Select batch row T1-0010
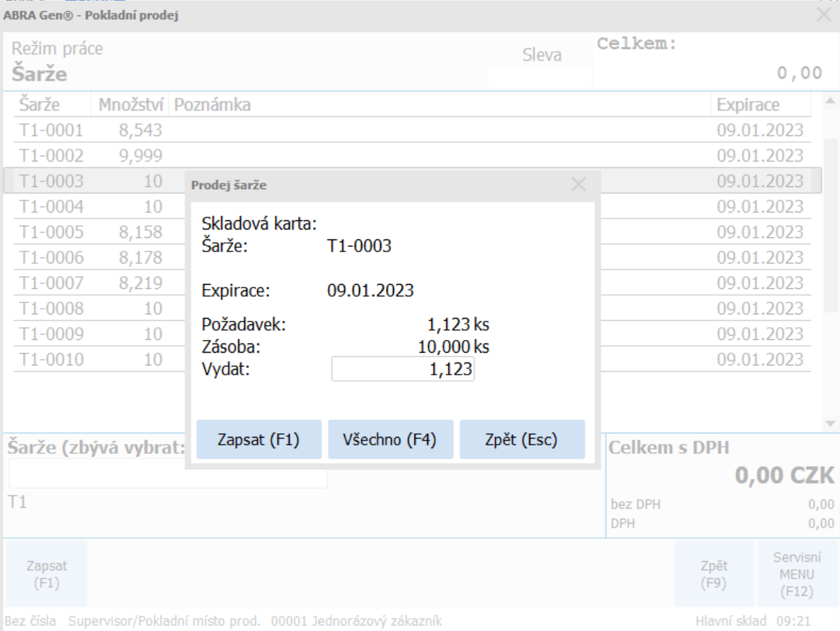Screen dimensions: 840x631 click(52, 360)
